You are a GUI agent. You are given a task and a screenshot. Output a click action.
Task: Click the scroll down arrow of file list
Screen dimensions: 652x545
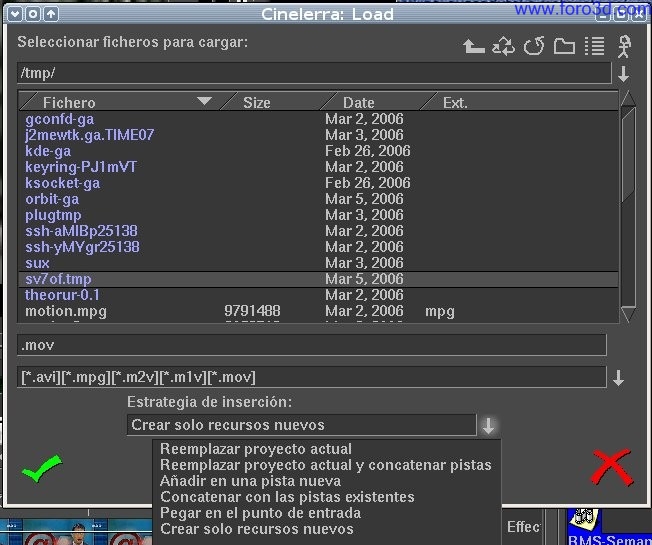pos(628,314)
